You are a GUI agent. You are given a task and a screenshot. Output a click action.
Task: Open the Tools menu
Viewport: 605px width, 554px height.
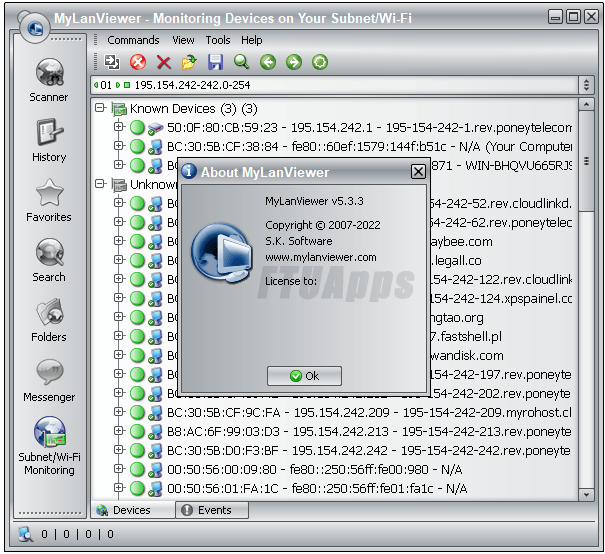218,40
